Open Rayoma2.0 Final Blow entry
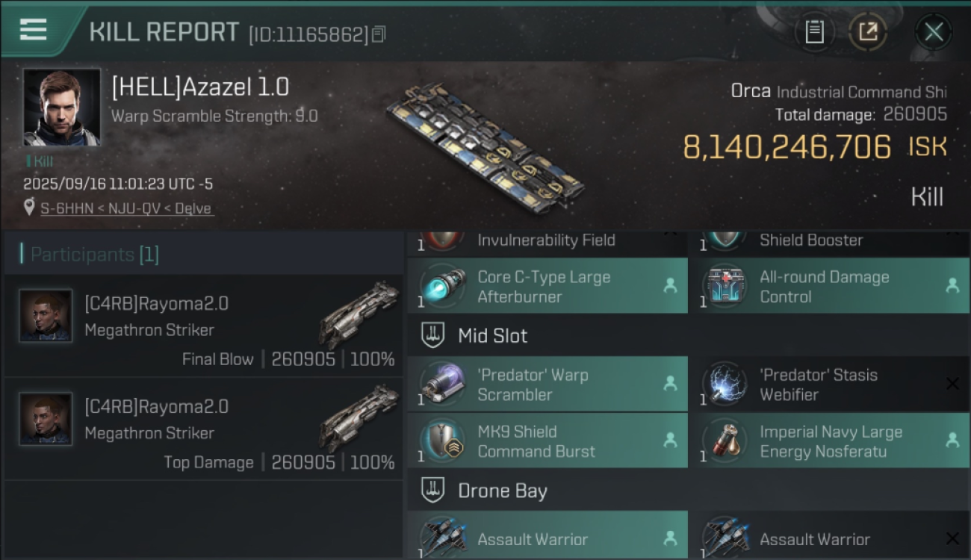Screen dimensions: 971x560 point(203,326)
